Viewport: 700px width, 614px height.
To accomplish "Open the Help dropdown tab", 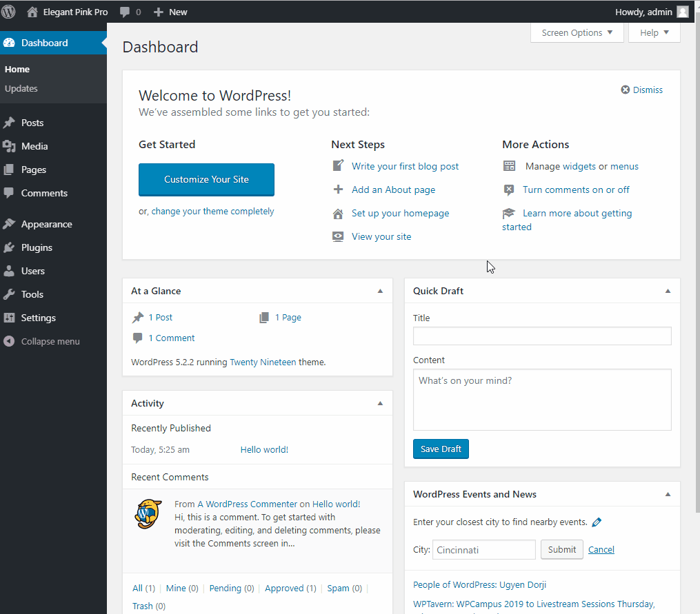I will pyautogui.click(x=654, y=32).
